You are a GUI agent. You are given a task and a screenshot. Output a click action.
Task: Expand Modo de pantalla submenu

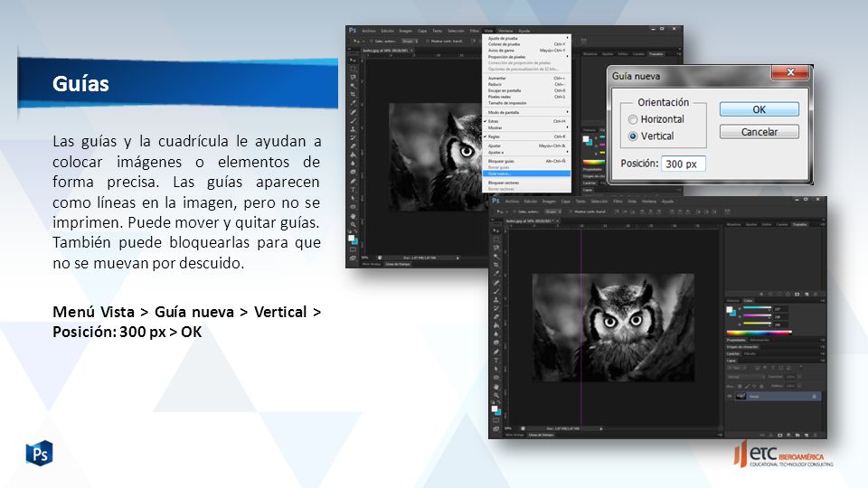(x=526, y=112)
